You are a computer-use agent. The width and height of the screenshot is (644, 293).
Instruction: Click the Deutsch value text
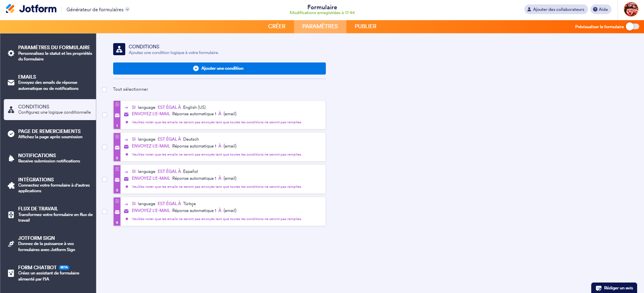[x=191, y=139]
